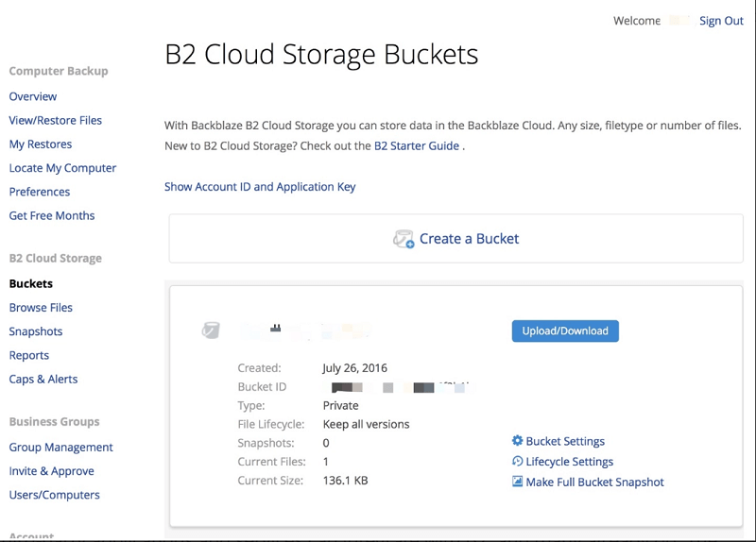The height and width of the screenshot is (542, 756).
Task: Click Make Full Bucket Snapshot
Action: pos(595,483)
